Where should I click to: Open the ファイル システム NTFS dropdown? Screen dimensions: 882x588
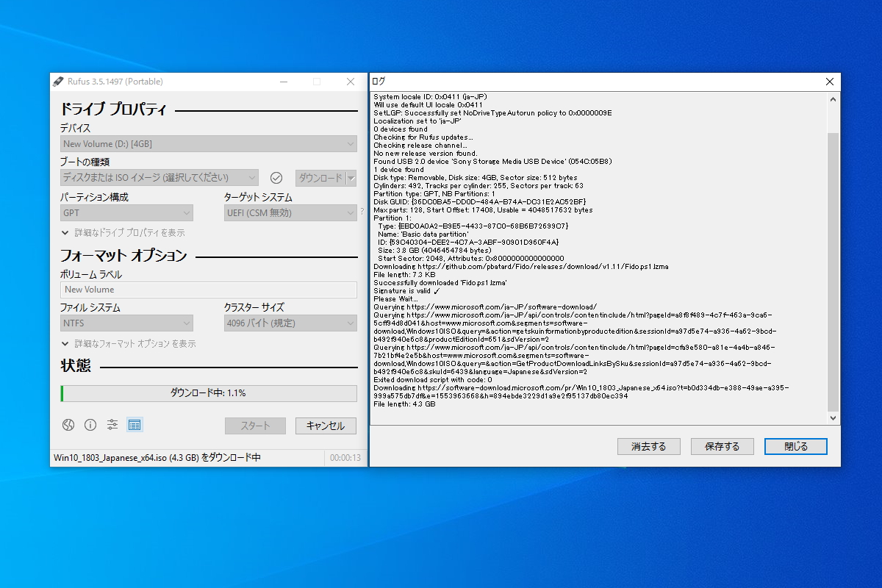point(126,323)
